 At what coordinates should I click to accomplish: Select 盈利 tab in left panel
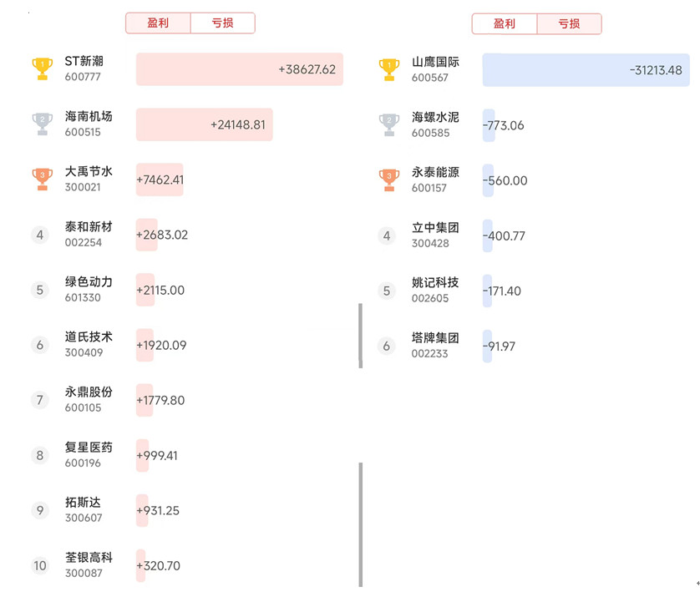(158, 23)
